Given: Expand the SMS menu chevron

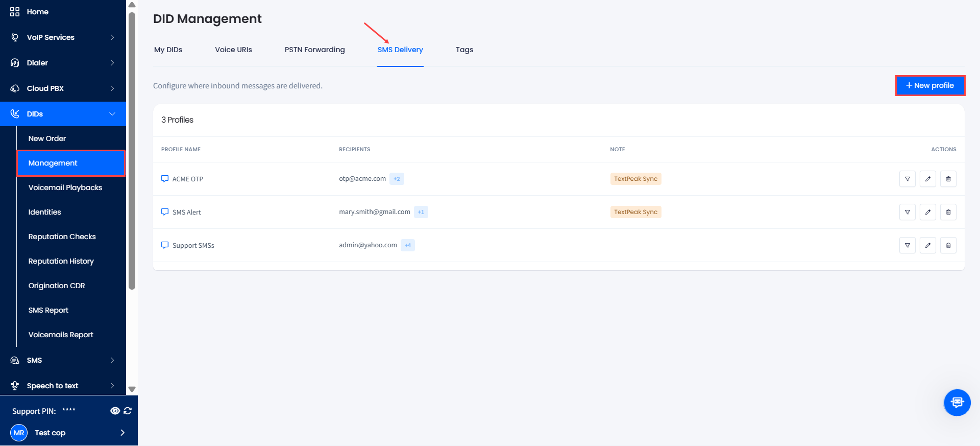Looking at the screenshot, I should tap(112, 360).
